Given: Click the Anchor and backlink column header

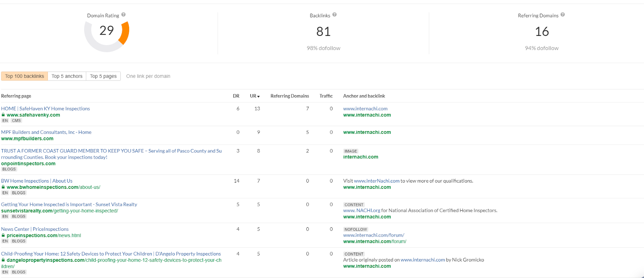Looking at the screenshot, I should [x=364, y=96].
